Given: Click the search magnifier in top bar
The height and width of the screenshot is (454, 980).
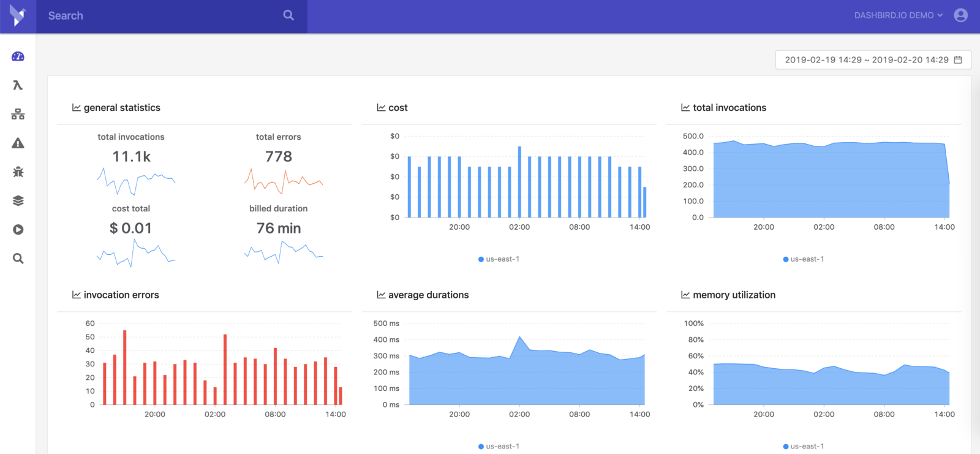Looking at the screenshot, I should coord(288,15).
